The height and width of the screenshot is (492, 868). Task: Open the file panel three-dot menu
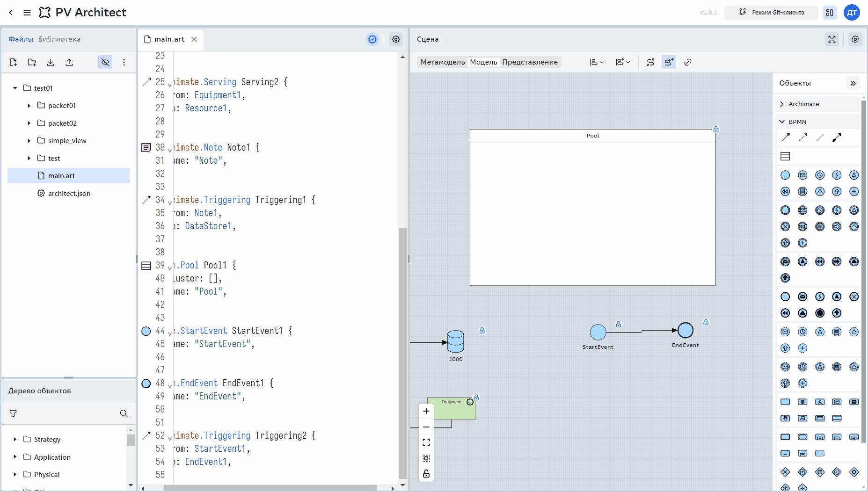click(124, 62)
